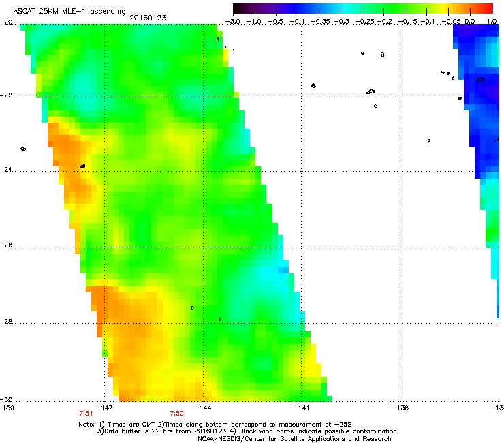The image size is (504, 443).
Task: Select the -147 longitude axis label
Action: [104, 408]
